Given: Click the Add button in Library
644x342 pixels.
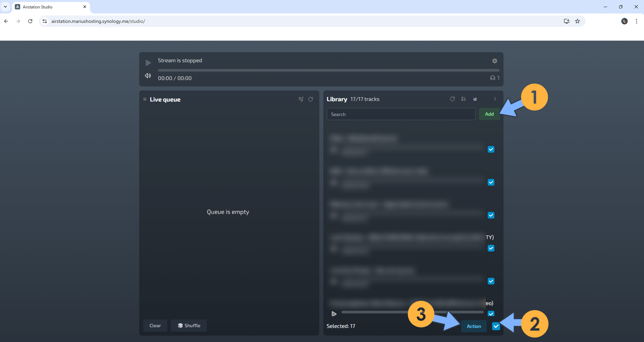Looking at the screenshot, I should (489, 114).
